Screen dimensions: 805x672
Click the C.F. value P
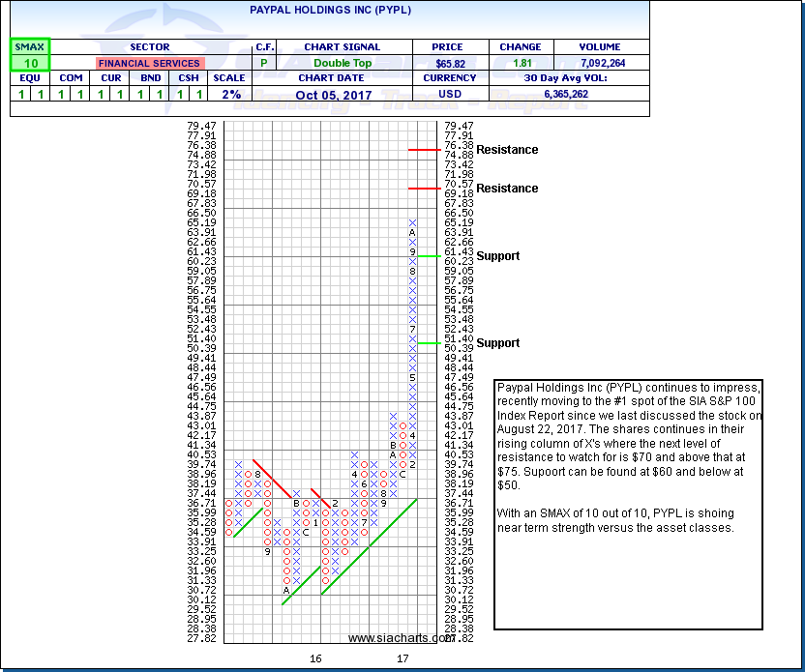pyautogui.click(x=264, y=63)
